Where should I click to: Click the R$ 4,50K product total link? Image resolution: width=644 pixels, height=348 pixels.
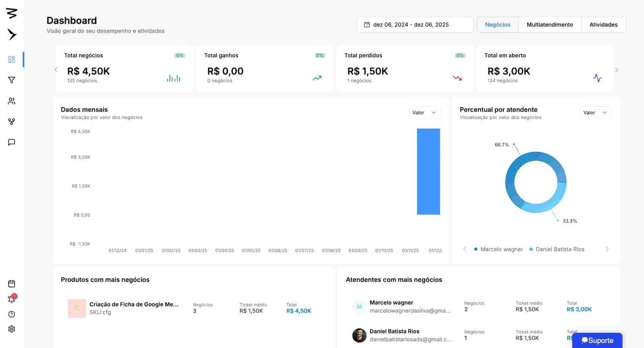click(x=299, y=311)
